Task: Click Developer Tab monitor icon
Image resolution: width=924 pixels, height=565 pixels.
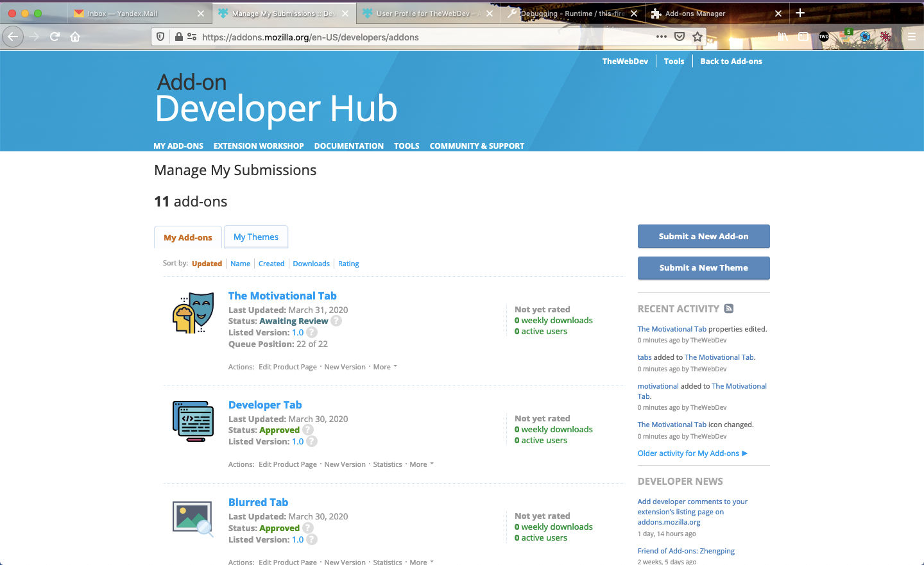Action: pyautogui.click(x=193, y=421)
